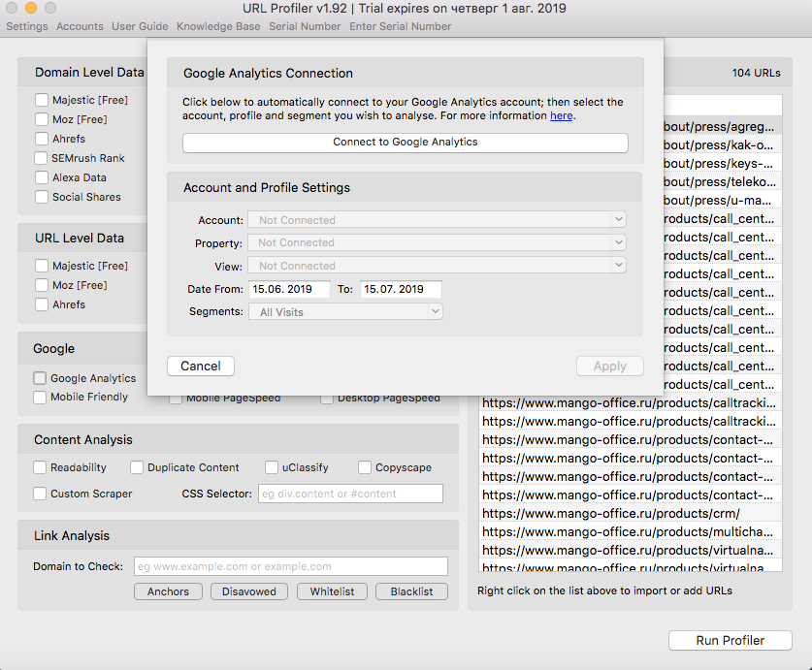Open the Knowledge Base menu

click(218, 26)
